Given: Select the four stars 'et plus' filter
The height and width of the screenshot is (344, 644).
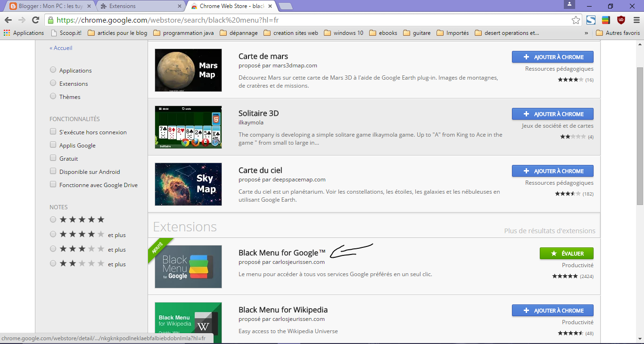Looking at the screenshot, I should tap(53, 234).
